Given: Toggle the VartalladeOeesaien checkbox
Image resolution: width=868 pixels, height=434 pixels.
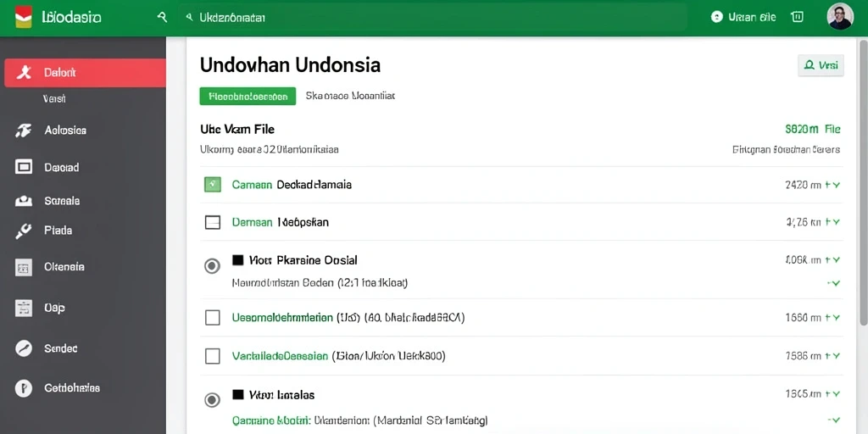Looking at the screenshot, I should point(213,356).
